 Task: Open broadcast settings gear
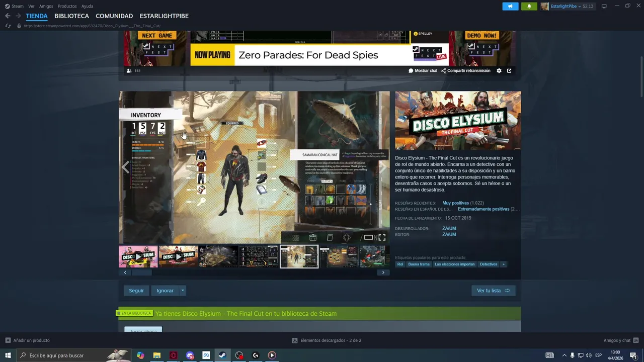(499, 71)
